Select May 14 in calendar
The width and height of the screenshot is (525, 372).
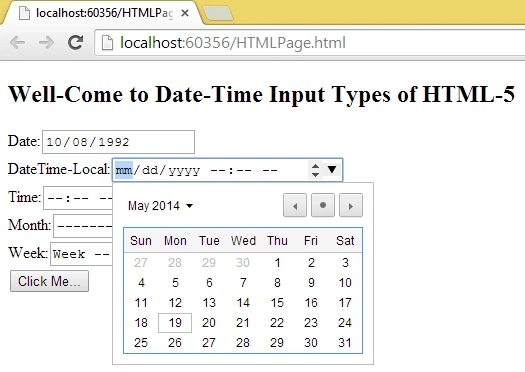243,303
